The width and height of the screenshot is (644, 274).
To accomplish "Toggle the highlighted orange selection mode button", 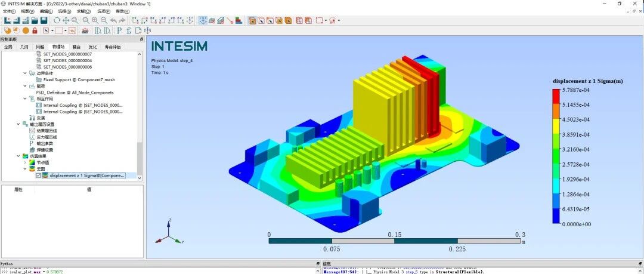I will pos(252,20).
